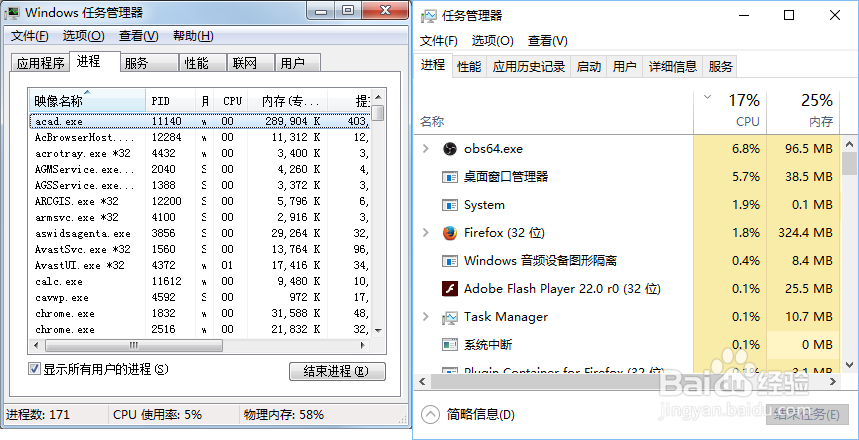Image resolution: width=859 pixels, height=440 pixels.
Task: Click the down arrow of process list scrollbar
Action: [378, 330]
